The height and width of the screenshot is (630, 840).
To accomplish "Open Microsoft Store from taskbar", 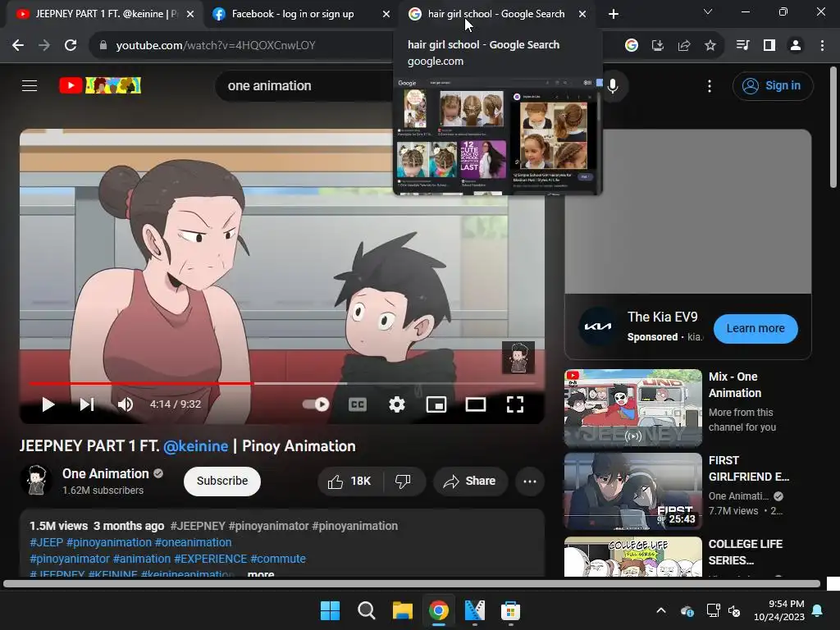I will (x=510, y=610).
